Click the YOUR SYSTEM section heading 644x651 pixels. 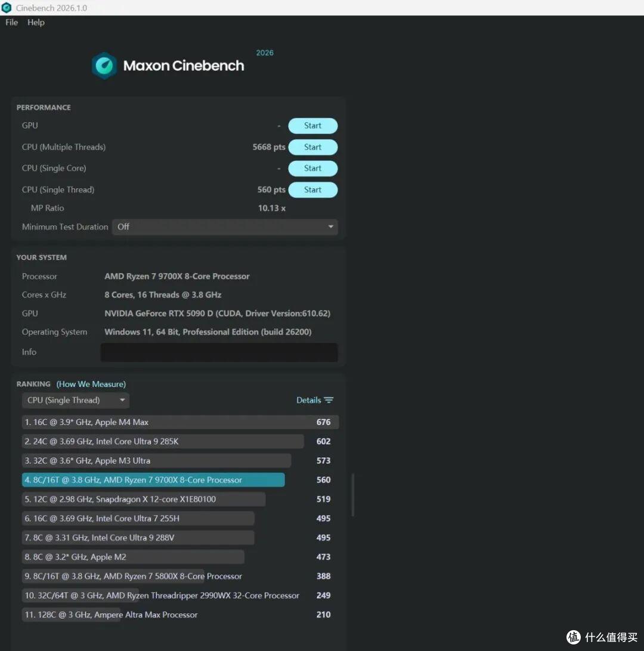tap(42, 258)
